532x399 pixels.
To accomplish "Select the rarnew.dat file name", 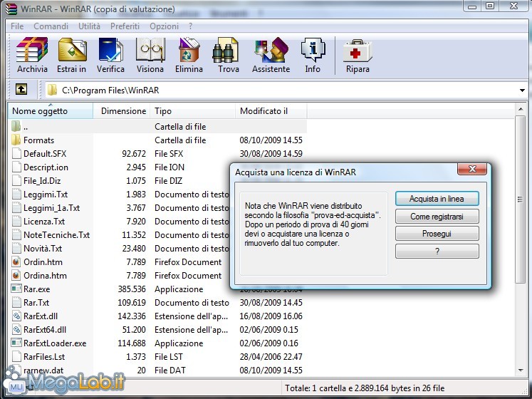I will [x=43, y=370].
